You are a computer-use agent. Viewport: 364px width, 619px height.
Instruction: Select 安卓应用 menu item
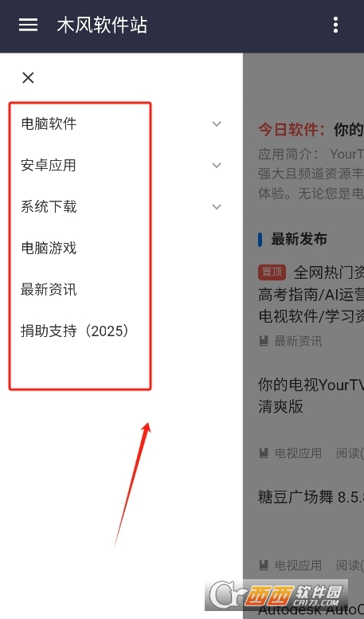pyautogui.click(x=49, y=165)
